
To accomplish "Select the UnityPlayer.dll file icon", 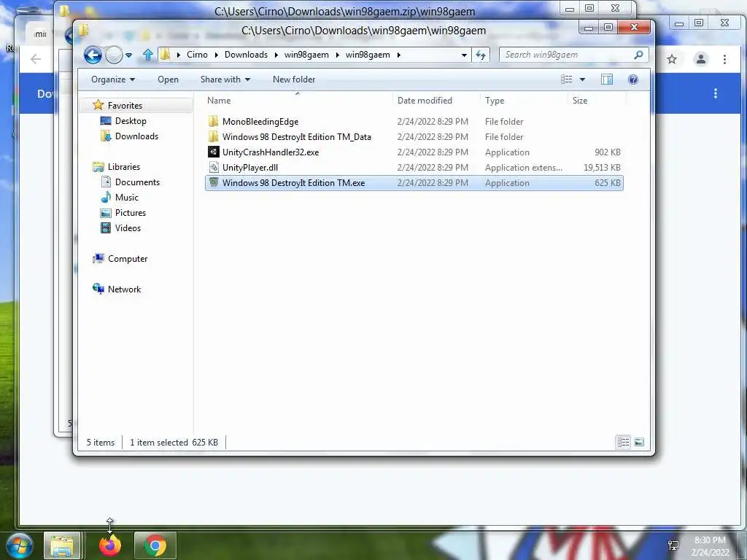I will pyautogui.click(x=214, y=167).
